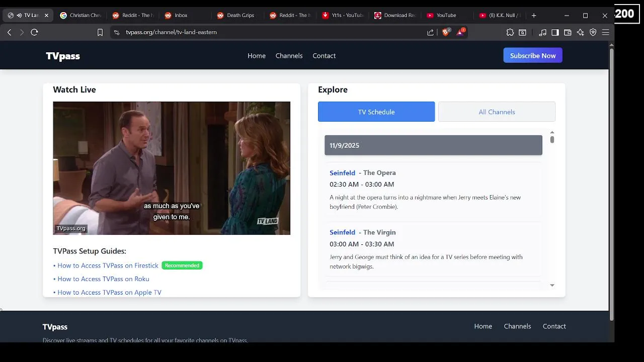
Task: Click the TVpass logo in header
Action: [x=63, y=56]
